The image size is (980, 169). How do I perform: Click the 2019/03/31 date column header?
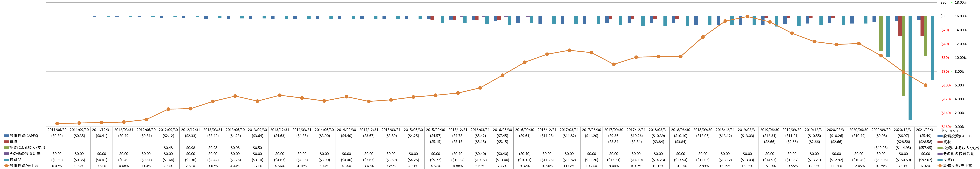[748, 130]
